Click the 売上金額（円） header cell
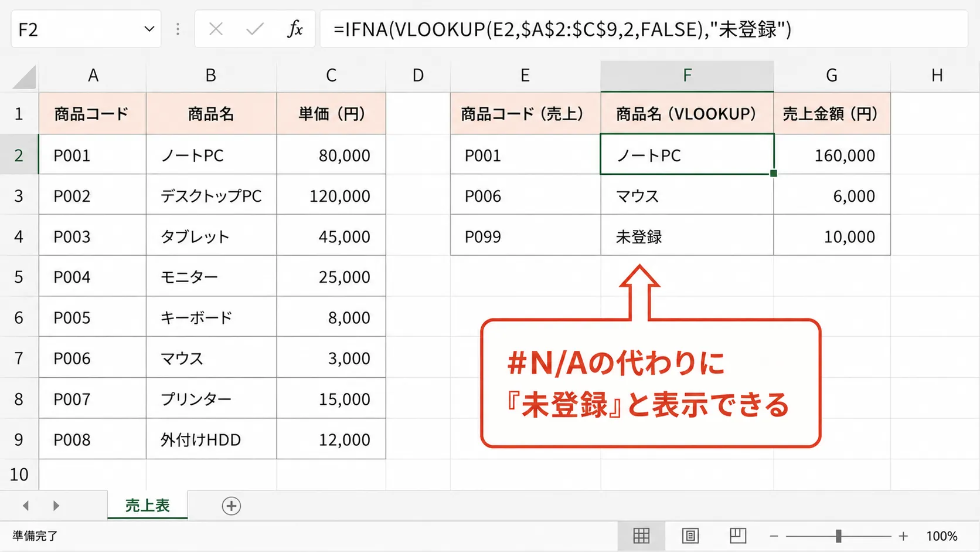This screenshot has height=552, width=980. click(x=832, y=114)
